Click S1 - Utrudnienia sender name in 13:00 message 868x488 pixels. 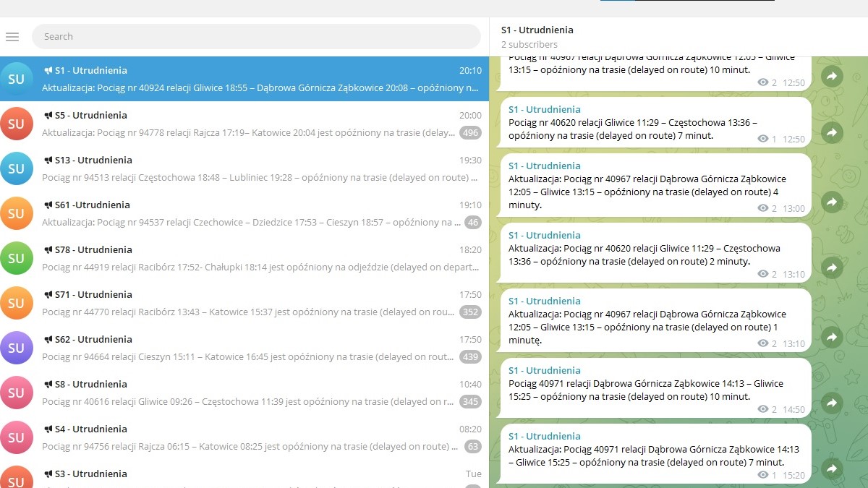544,166
